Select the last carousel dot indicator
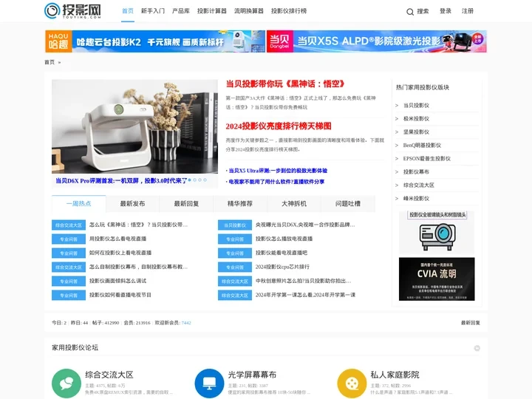Viewport: 532px width, 399px height. (x=205, y=180)
